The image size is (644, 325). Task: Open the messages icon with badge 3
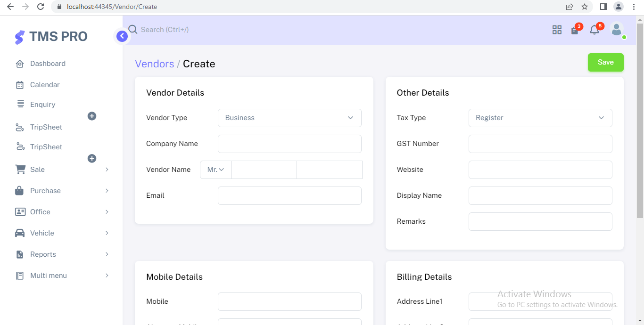tap(575, 30)
